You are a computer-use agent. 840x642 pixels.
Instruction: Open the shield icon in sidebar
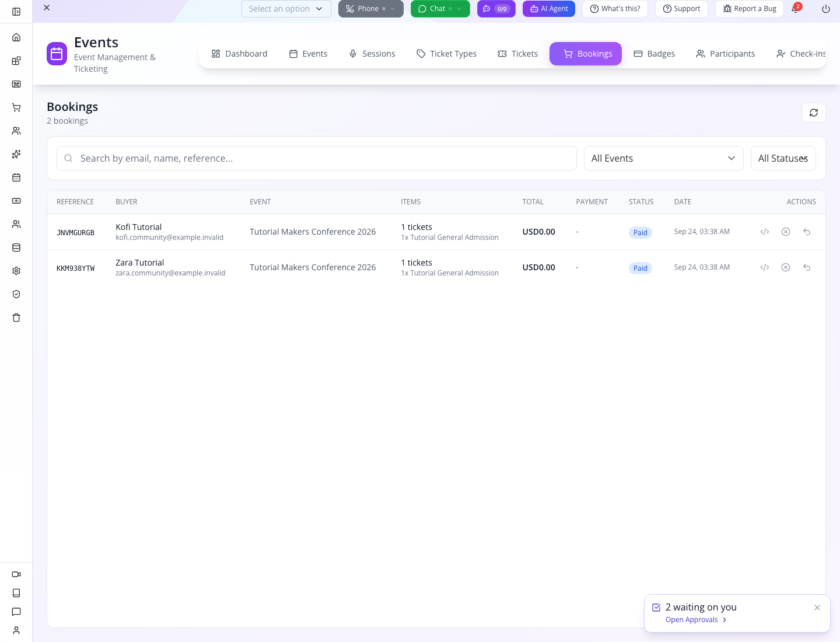(16, 294)
